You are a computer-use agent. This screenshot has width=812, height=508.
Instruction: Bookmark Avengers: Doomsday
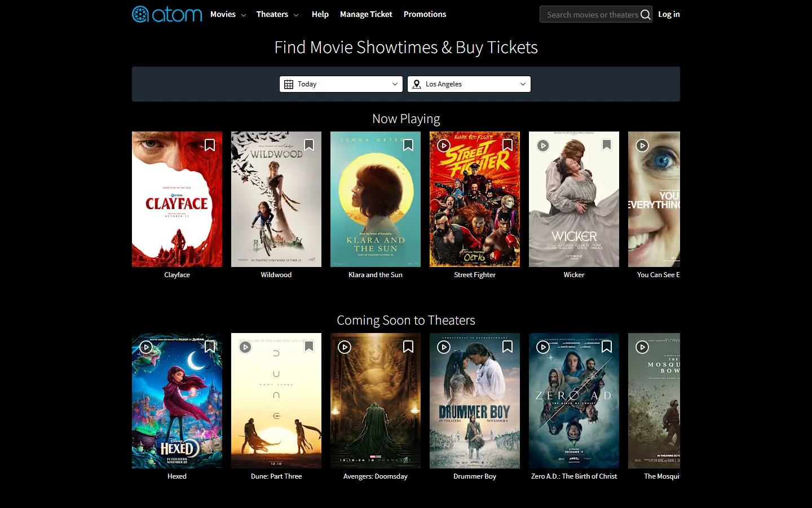408,347
